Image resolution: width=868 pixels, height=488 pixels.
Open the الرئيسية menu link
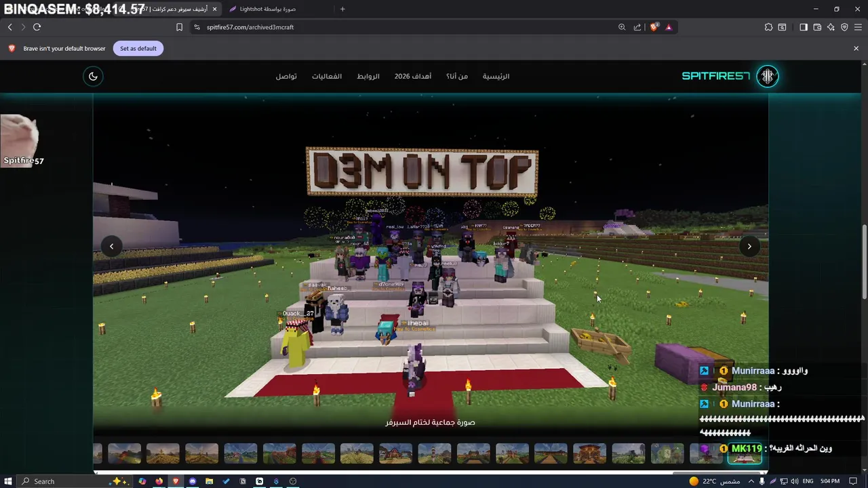click(496, 76)
